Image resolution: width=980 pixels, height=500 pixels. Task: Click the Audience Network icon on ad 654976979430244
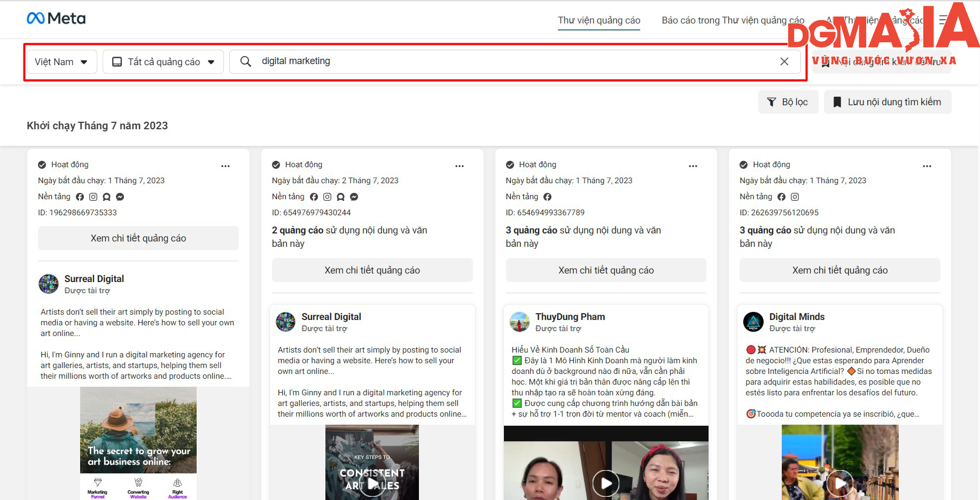pyautogui.click(x=341, y=197)
